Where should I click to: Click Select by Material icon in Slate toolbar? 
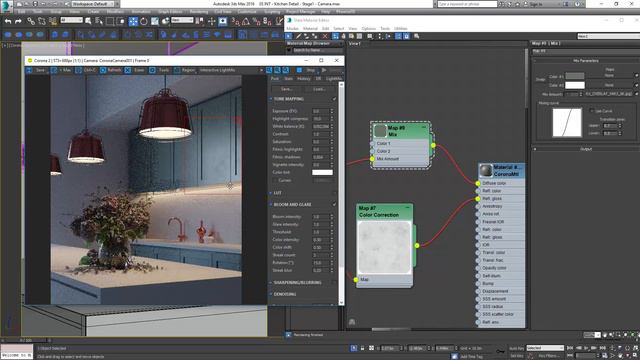point(417,36)
